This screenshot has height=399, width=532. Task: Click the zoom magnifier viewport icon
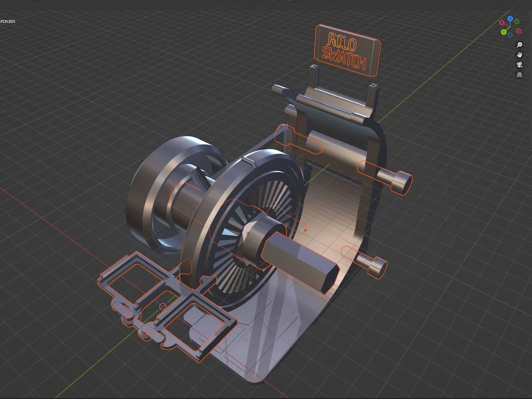coord(519,45)
